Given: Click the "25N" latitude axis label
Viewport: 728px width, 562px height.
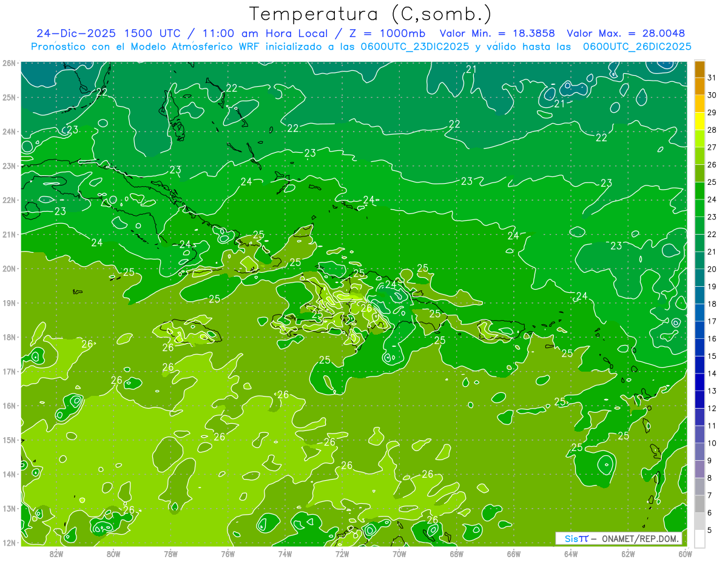Looking at the screenshot, I should pos(9,97).
